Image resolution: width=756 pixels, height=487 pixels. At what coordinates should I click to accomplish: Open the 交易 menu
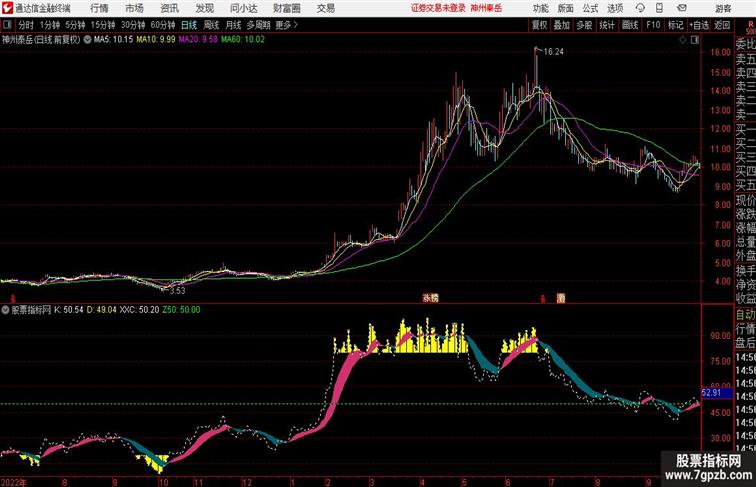tap(326, 8)
